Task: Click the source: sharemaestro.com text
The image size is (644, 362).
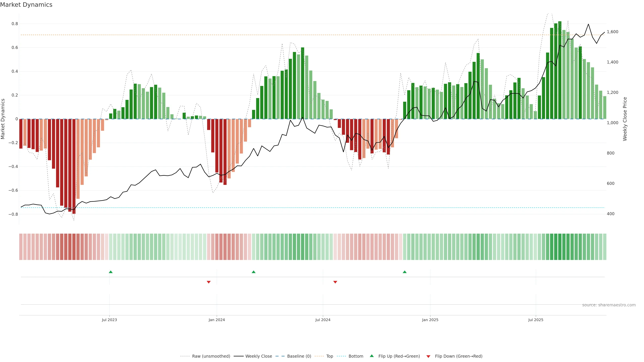Action: click(609, 305)
